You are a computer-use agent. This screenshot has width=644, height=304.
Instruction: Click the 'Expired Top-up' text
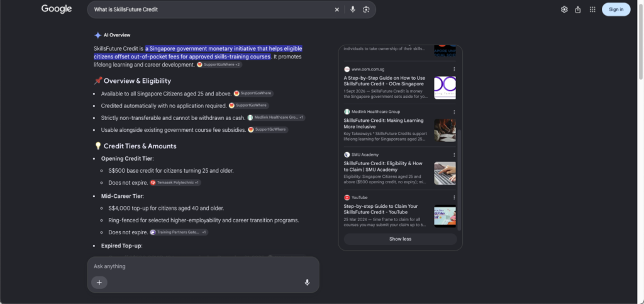121,246
